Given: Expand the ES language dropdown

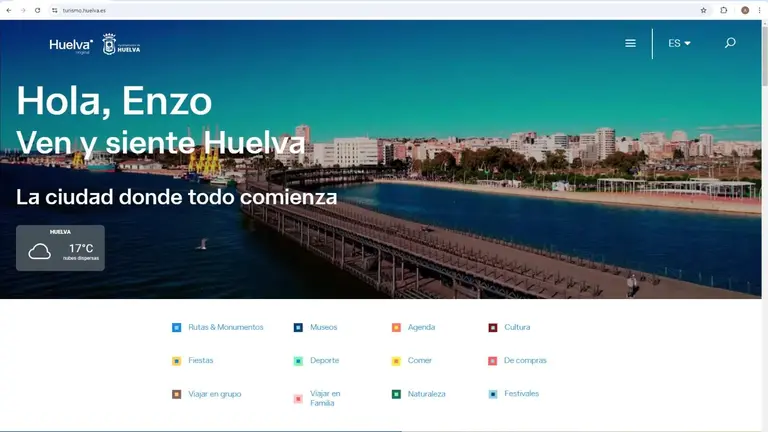Looking at the screenshot, I should (679, 43).
